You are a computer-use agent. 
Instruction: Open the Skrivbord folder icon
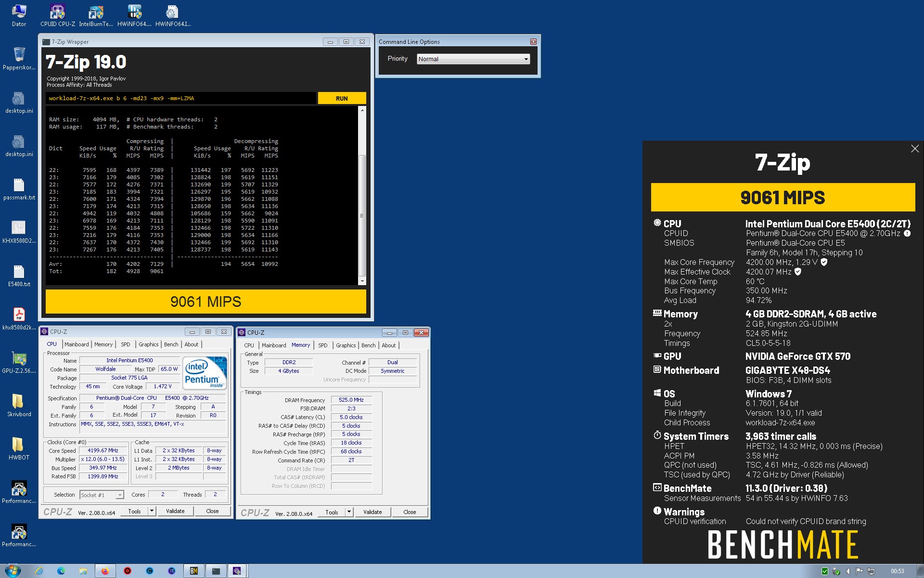click(19, 405)
